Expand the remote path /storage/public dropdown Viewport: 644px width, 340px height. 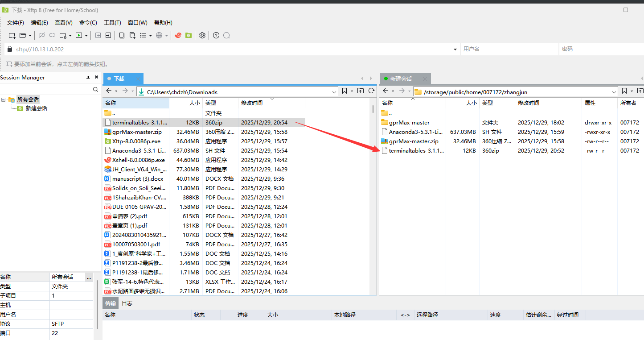614,92
